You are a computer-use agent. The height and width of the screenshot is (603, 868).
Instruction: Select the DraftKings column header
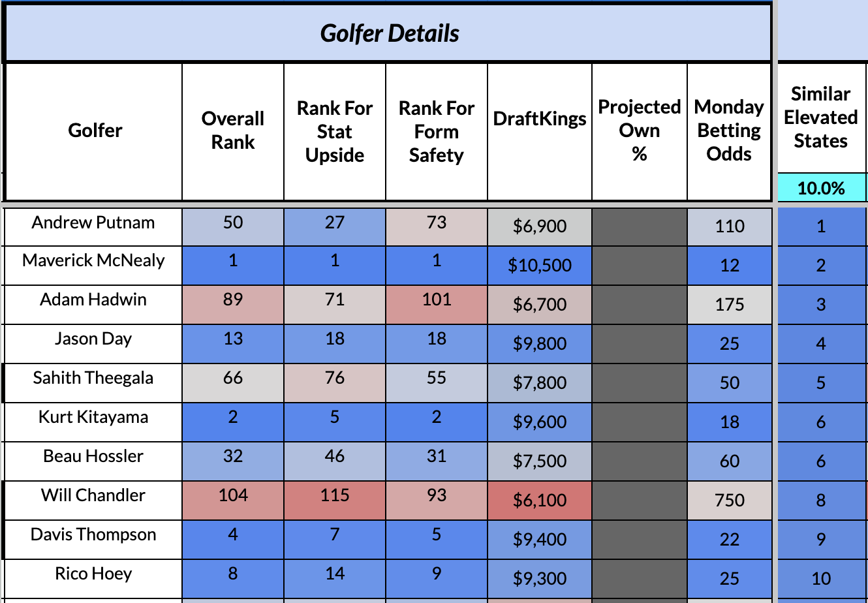pos(540,119)
